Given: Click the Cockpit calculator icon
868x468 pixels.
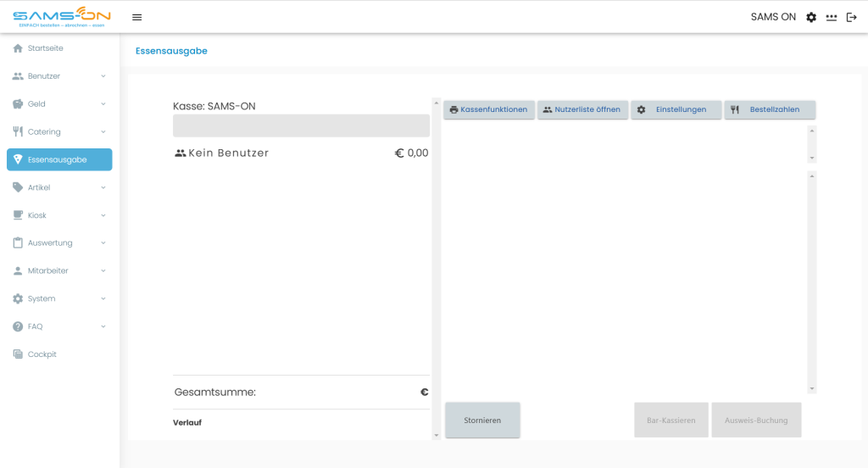Looking at the screenshot, I should (18, 354).
